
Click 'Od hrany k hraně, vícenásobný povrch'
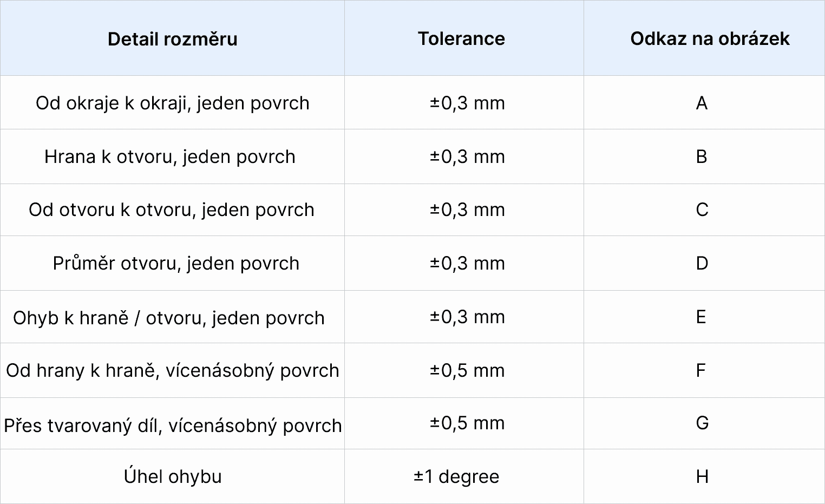coord(173,370)
